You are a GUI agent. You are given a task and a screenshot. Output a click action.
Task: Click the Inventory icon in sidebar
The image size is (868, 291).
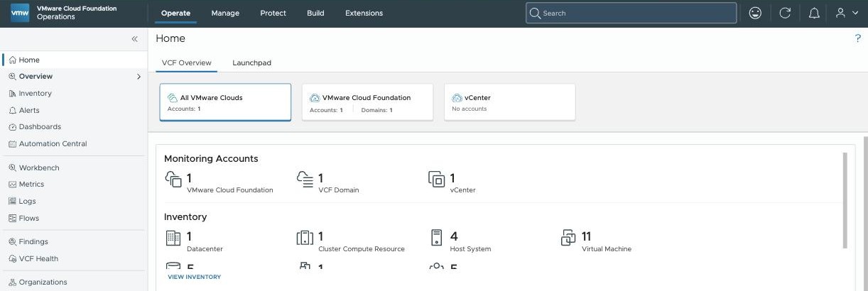tap(13, 94)
